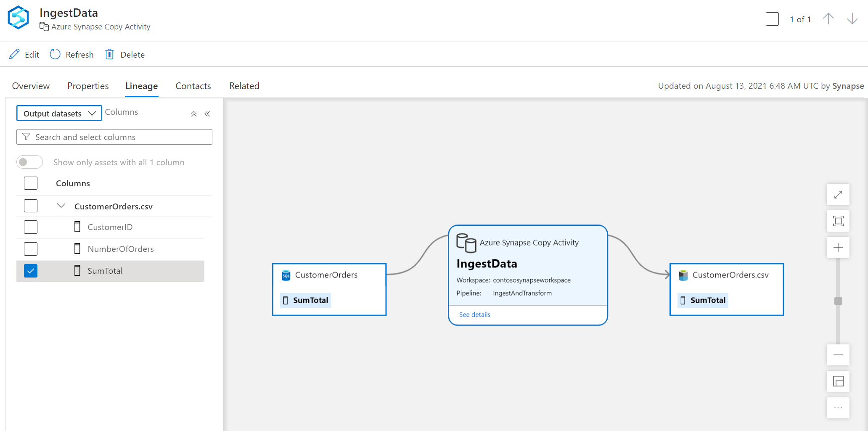Toggle the asset selection checkbox near 1 of 1
Viewport: 868px width, 431px height.
pyautogui.click(x=773, y=19)
